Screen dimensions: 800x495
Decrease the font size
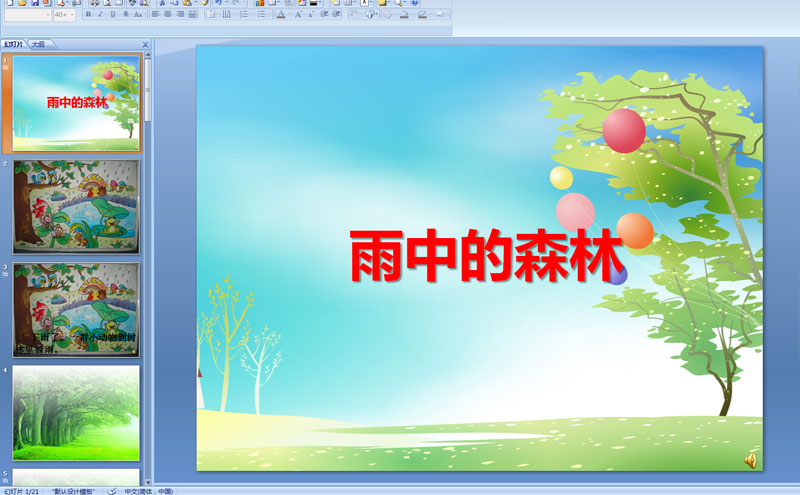(311, 14)
